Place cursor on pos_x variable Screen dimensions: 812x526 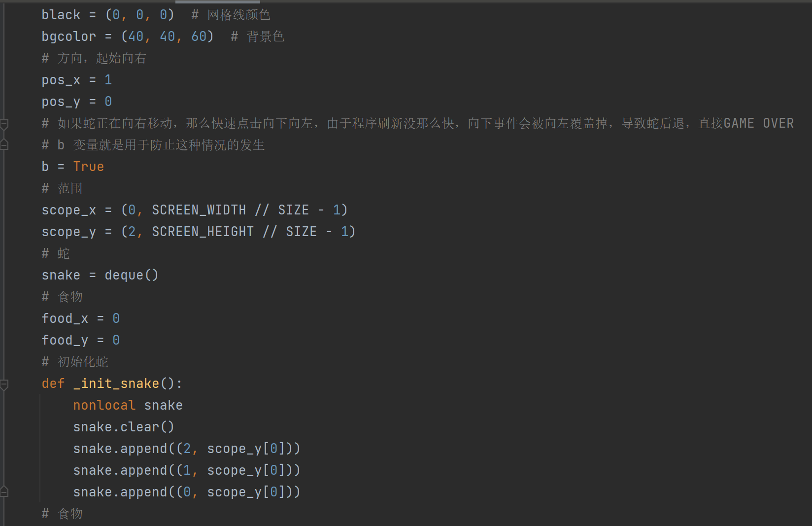(61, 80)
